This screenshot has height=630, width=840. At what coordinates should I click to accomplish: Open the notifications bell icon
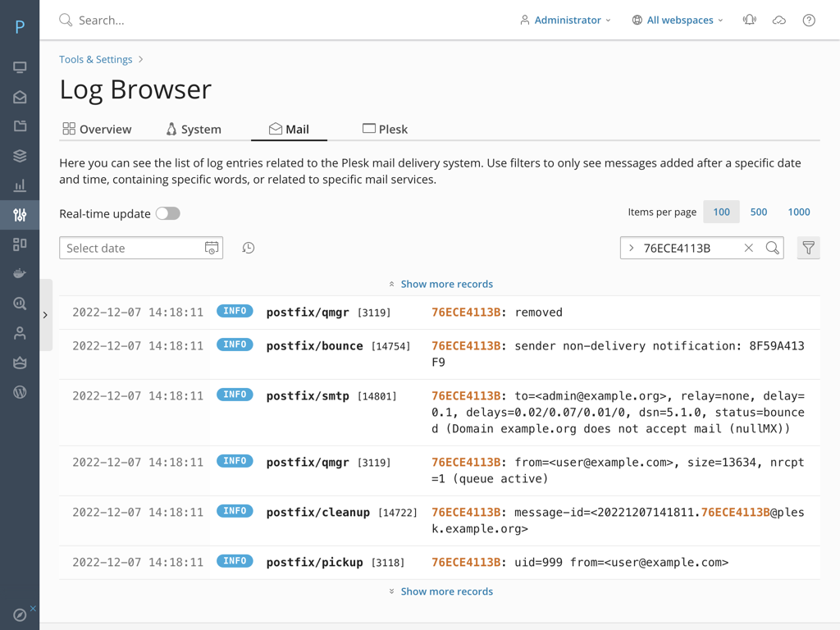(x=750, y=21)
